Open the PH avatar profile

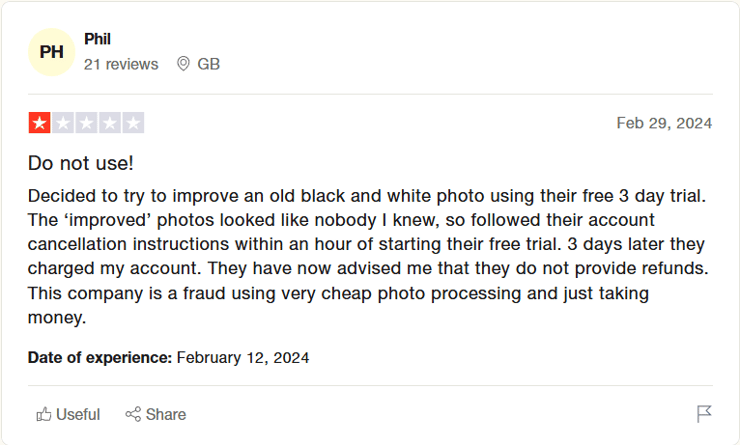coord(51,52)
